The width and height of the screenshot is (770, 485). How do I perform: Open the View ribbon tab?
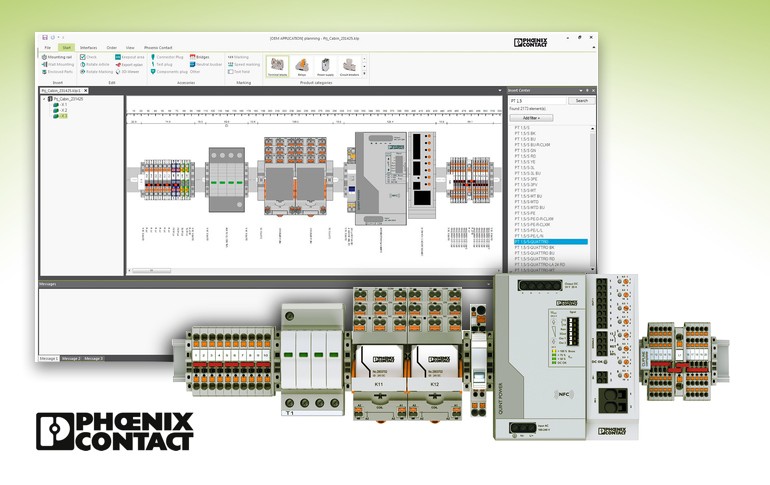click(x=130, y=48)
